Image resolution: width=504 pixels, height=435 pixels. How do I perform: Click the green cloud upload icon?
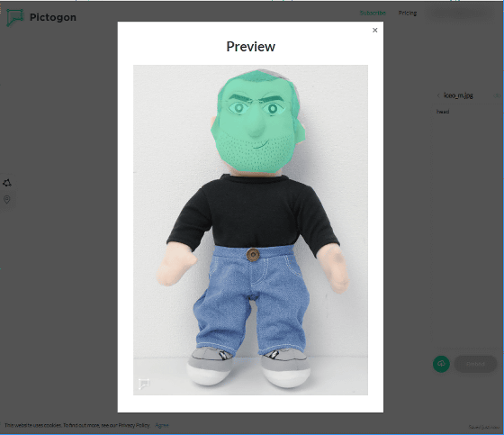pos(441,364)
